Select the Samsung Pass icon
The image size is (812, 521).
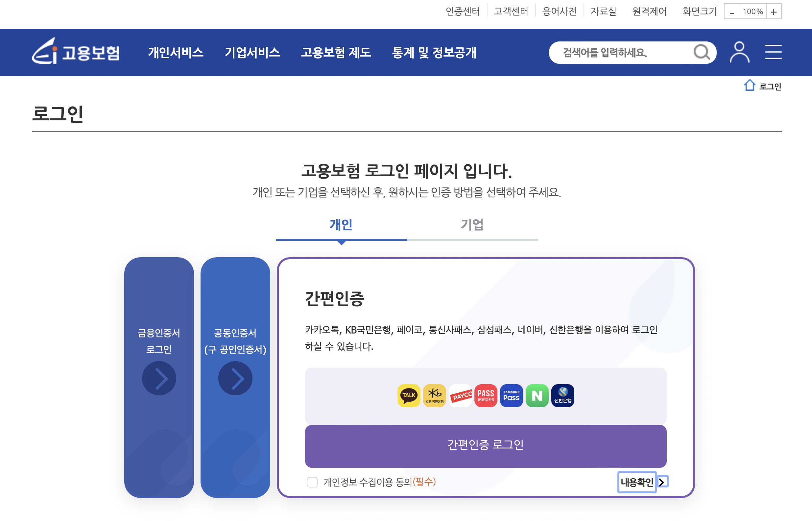[x=512, y=395]
